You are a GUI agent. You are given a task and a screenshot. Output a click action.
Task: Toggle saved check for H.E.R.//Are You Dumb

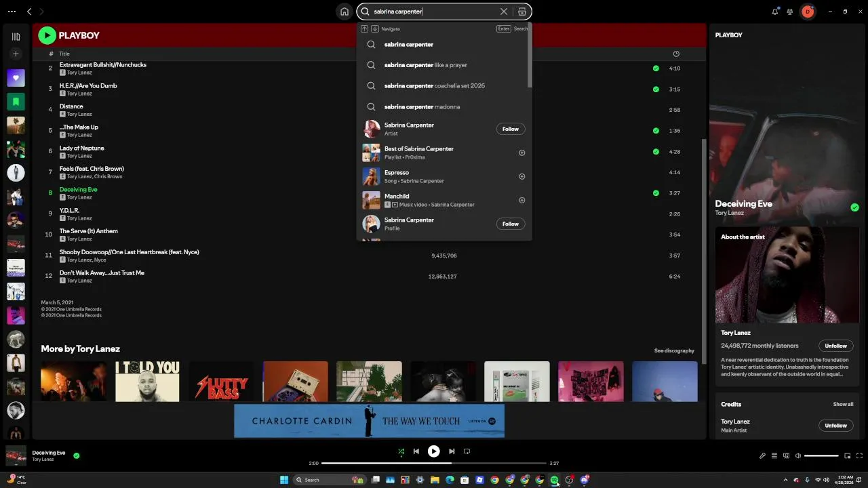pos(656,89)
